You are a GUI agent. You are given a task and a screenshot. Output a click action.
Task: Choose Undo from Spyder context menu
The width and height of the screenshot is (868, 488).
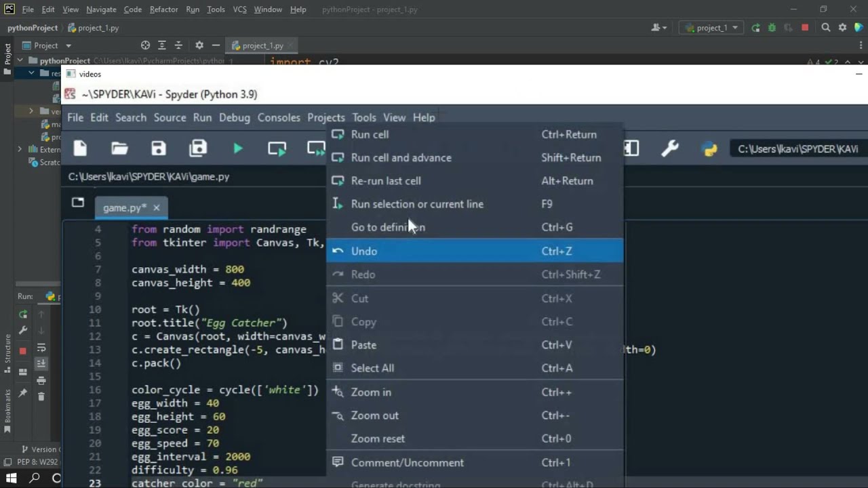474,251
